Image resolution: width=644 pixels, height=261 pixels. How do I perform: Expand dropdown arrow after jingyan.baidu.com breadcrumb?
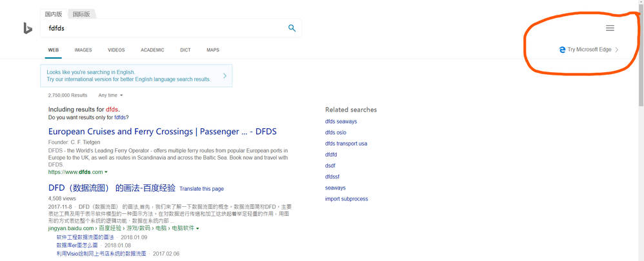(x=197, y=228)
